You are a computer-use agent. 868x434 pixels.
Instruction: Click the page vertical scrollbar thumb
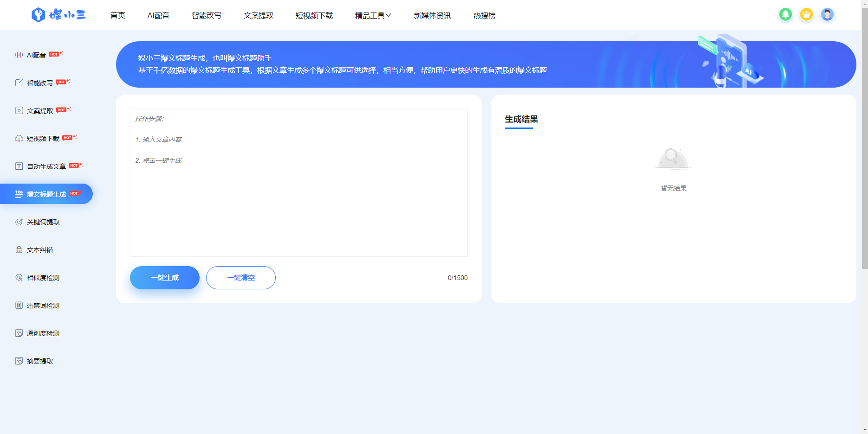click(864, 137)
